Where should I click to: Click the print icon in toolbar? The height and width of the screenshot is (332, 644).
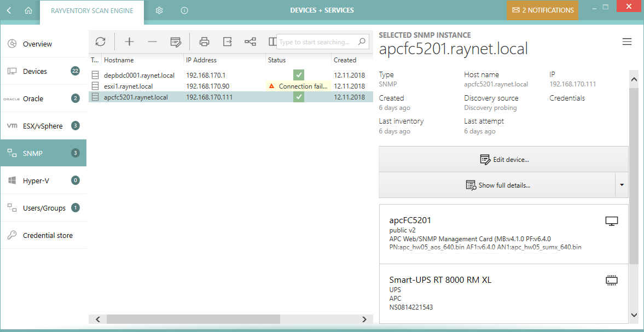point(204,42)
